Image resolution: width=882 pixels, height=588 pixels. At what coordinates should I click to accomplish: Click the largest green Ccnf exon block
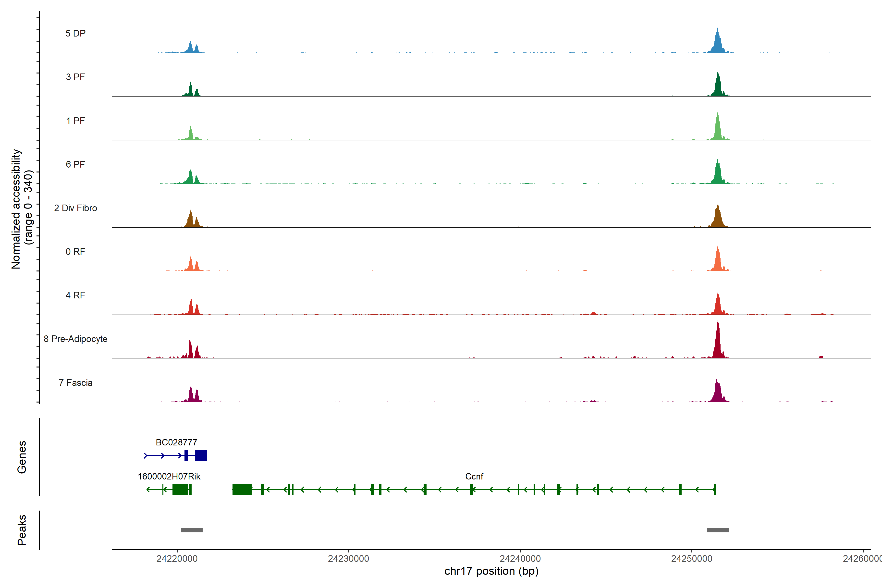[242, 489]
